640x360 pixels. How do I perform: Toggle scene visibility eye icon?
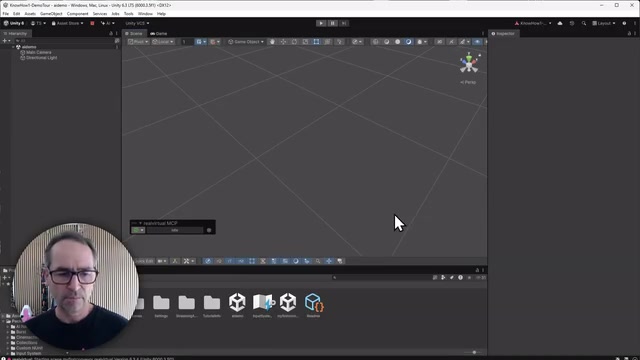click(x=477, y=42)
